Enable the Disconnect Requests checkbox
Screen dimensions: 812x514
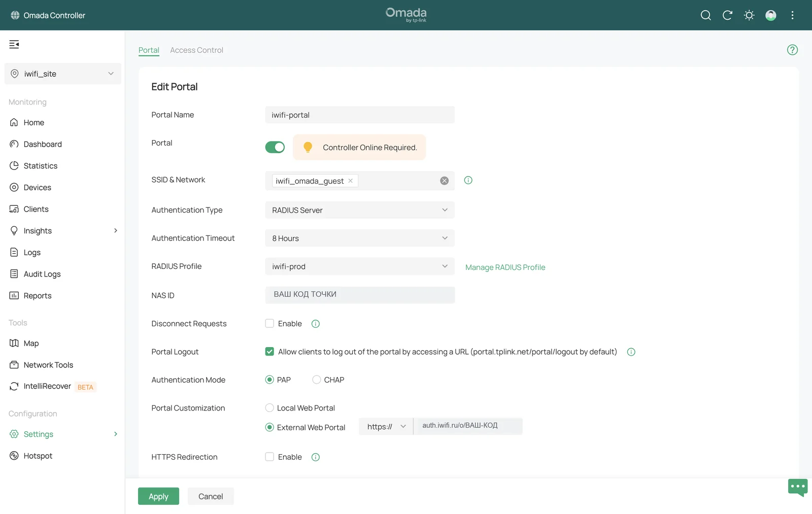(269, 323)
